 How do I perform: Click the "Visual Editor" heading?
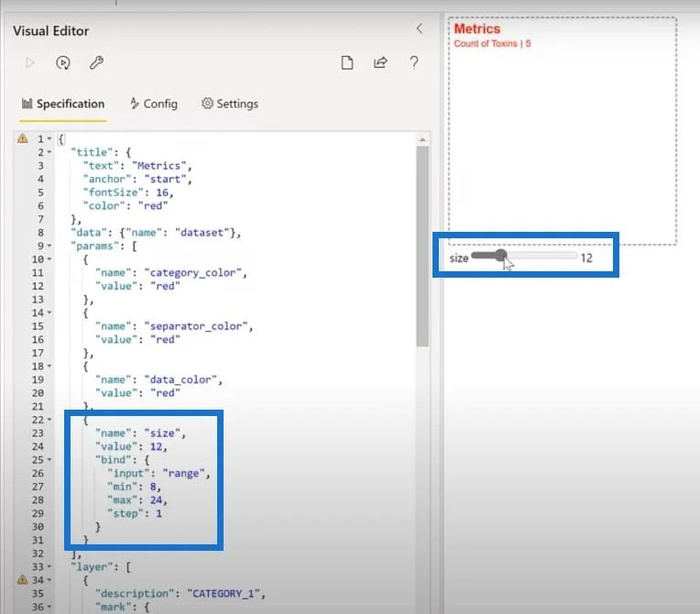tap(51, 31)
